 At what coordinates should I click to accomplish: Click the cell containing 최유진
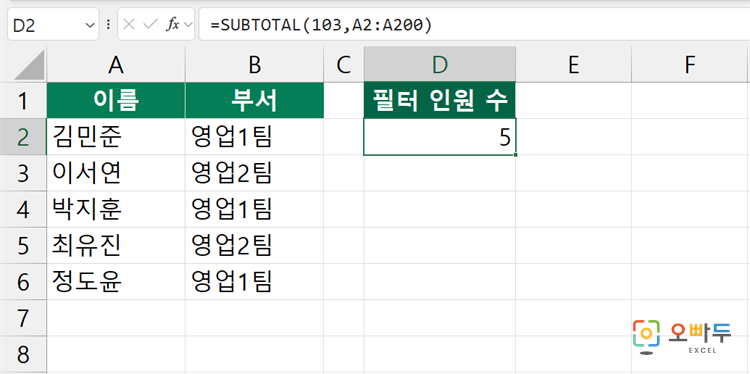(116, 246)
